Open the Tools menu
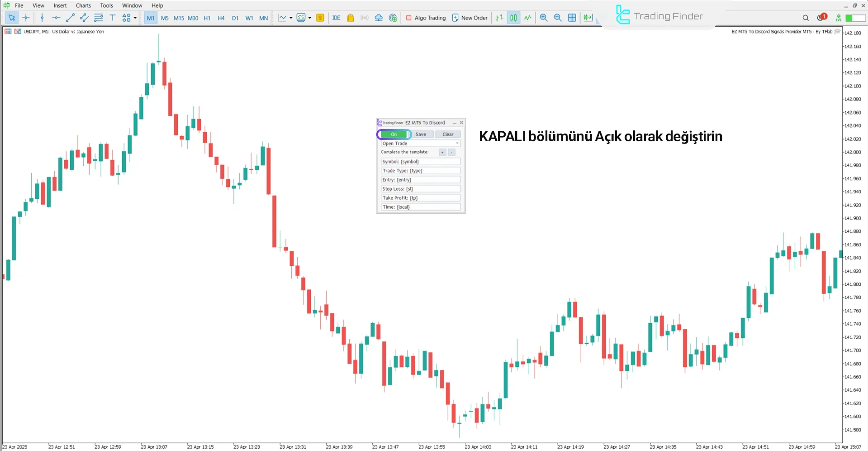Viewport: 868px width, 451px height. tap(107, 5)
